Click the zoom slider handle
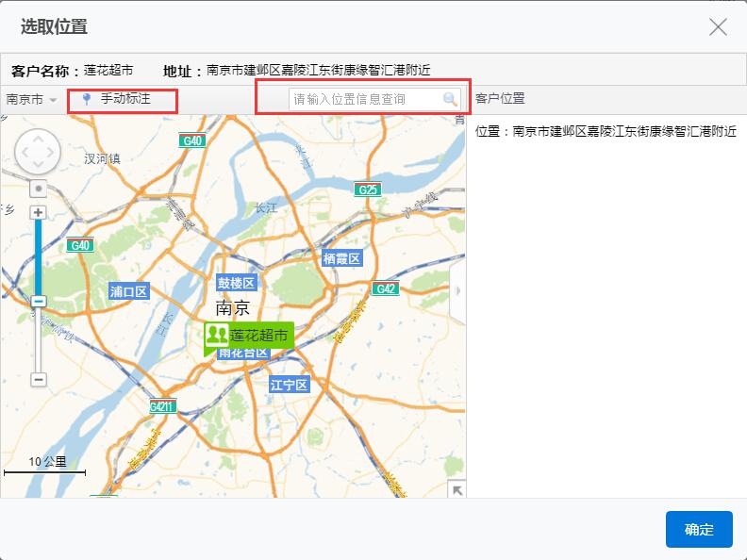 coord(39,302)
